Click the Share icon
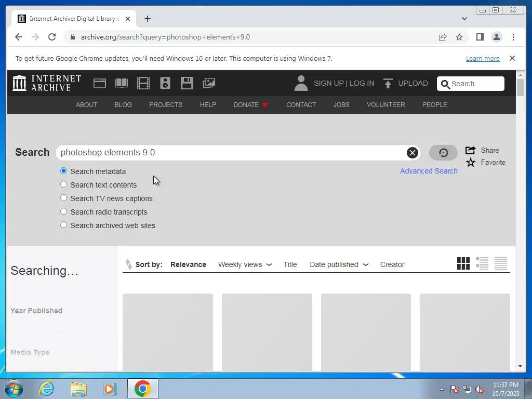Viewport: 532px width, 399px height. pyautogui.click(x=470, y=150)
